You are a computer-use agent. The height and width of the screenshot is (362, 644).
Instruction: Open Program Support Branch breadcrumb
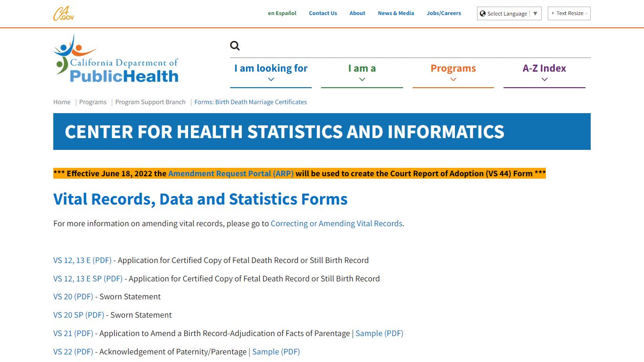pos(150,102)
